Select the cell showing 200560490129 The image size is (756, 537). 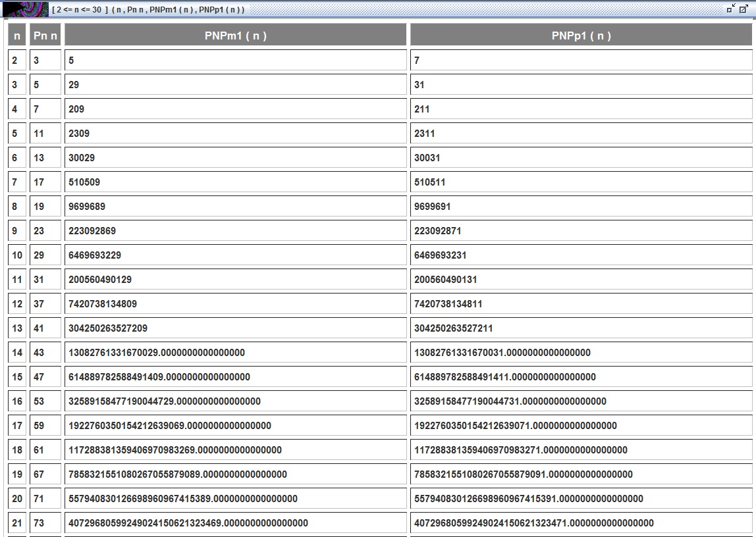236,279
